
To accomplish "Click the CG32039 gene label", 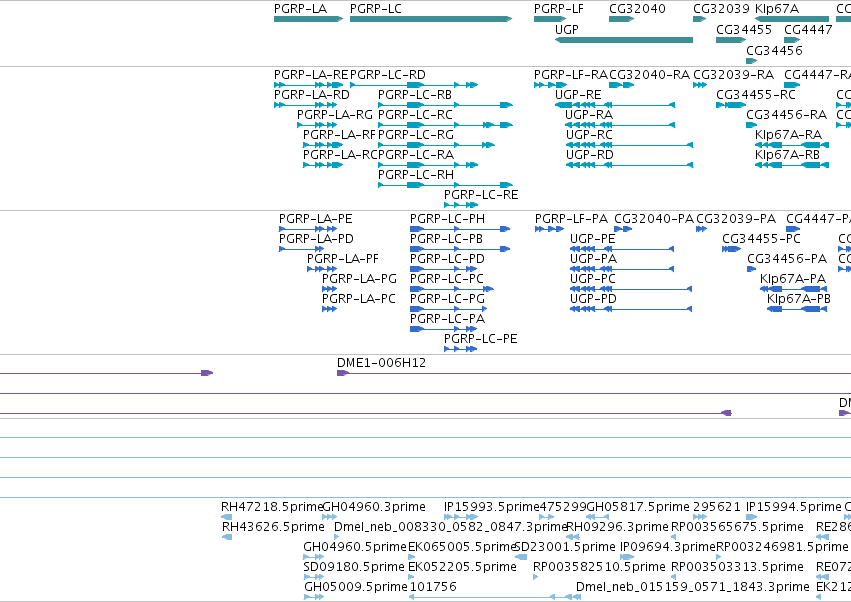I will [x=721, y=9].
